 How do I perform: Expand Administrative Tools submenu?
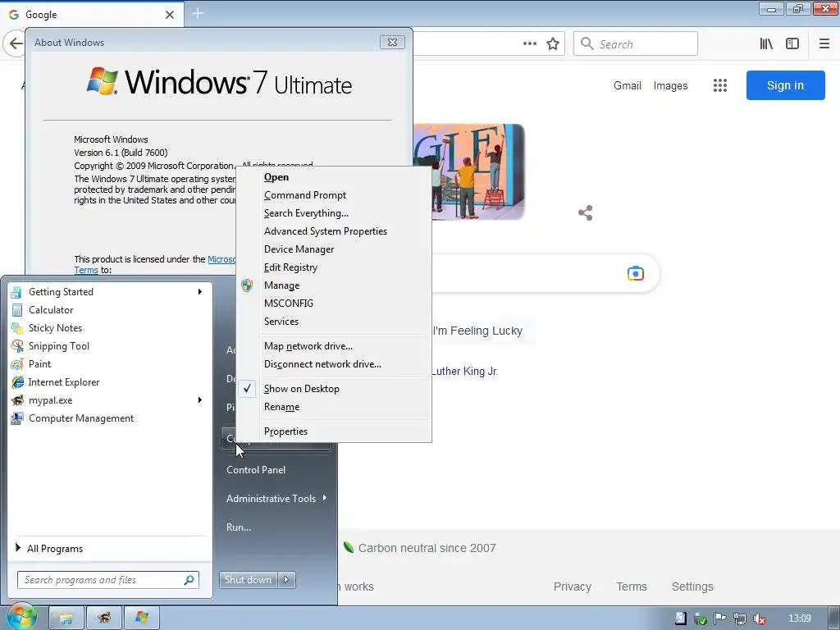coord(276,498)
